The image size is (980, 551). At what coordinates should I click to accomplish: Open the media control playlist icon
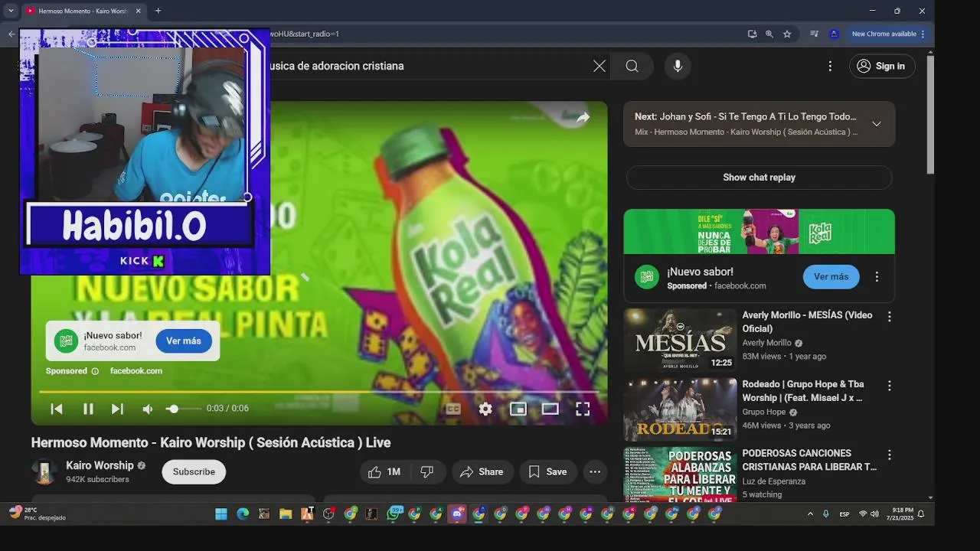click(x=814, y=34)
